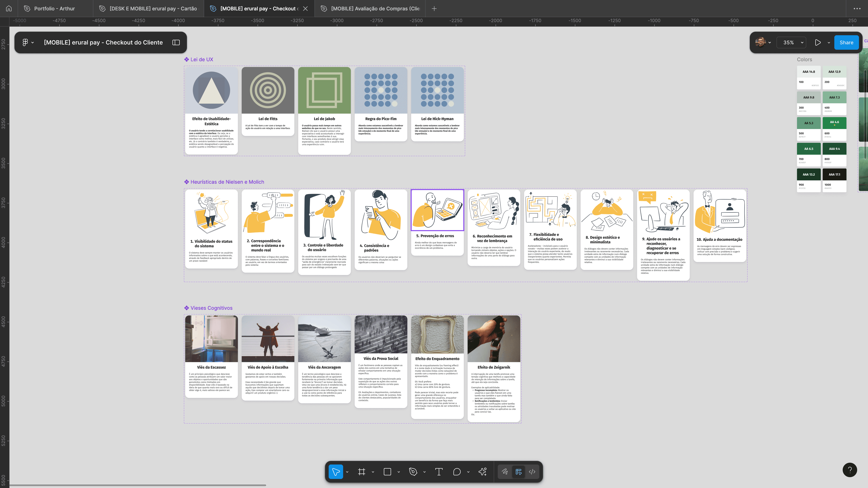This screenshot has width=868, height=488.
Task: Select the Frame tool
Action: (x=362, y=472)
